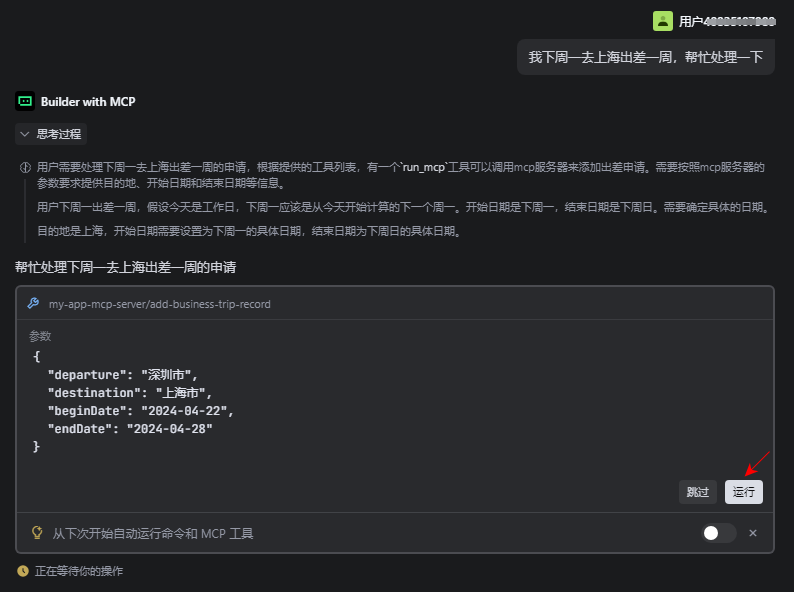Enable auto-run for commands and MCP tools
Image resolution: width=794 pixels, height=592 pixels.
719,533
